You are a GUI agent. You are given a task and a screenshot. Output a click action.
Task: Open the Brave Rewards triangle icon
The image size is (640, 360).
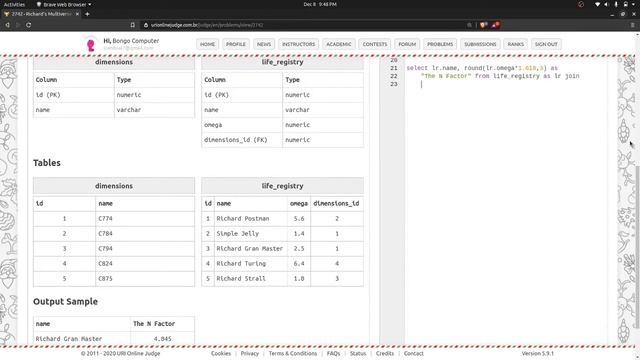coord(496,25)
